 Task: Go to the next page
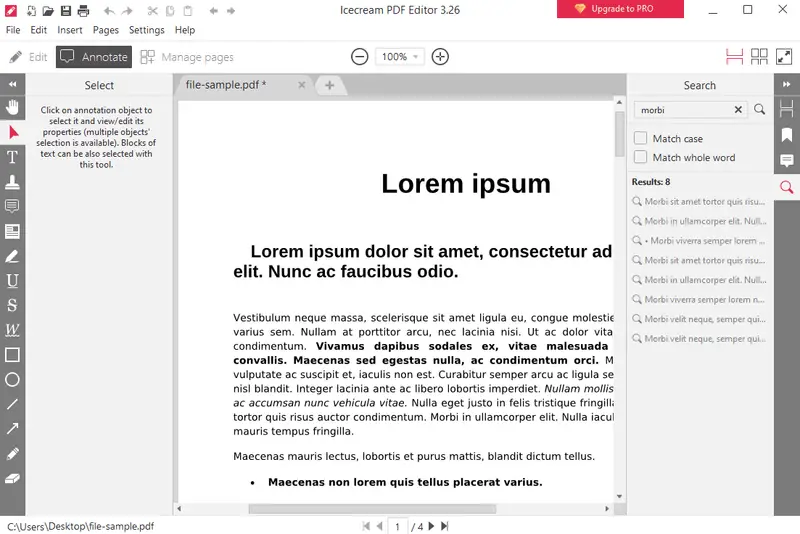point(431,526)
